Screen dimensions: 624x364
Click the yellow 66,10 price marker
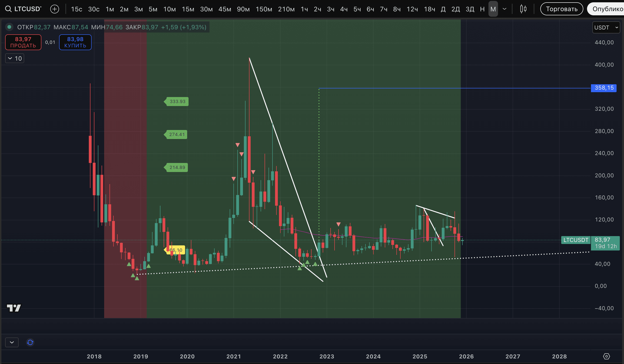[x=176, y=250]
